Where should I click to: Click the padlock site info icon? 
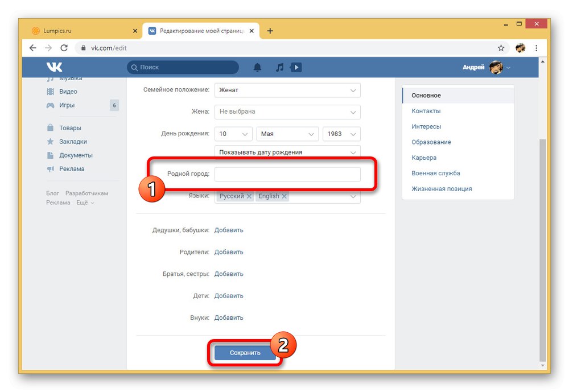(84, 48)
